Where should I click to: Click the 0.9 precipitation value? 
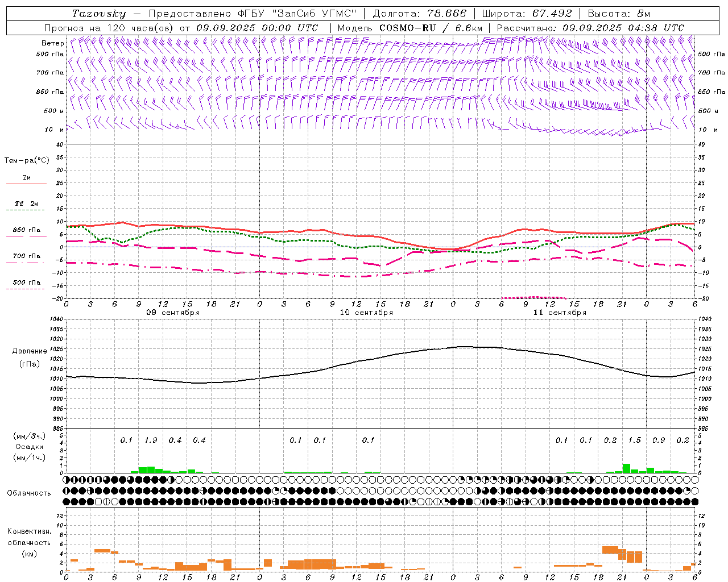tap(659, 440)
